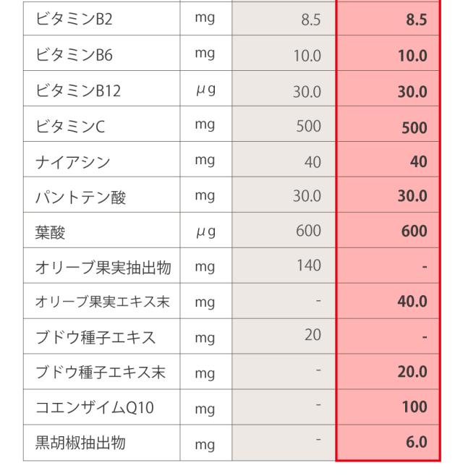Select bold 40.0 value for オリーブ果実エキス末
The height and width of the screenshot is (476, 463).
(x=412, y=302)
